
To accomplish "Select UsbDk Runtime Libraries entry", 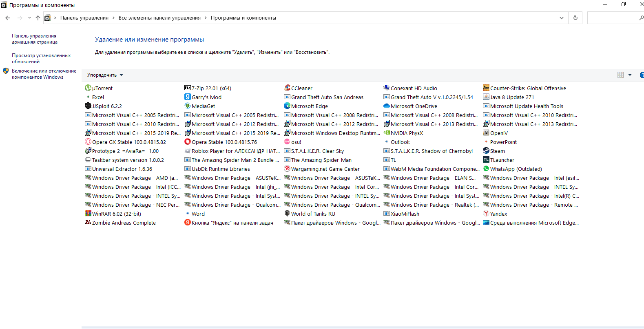I will (217, 169).
